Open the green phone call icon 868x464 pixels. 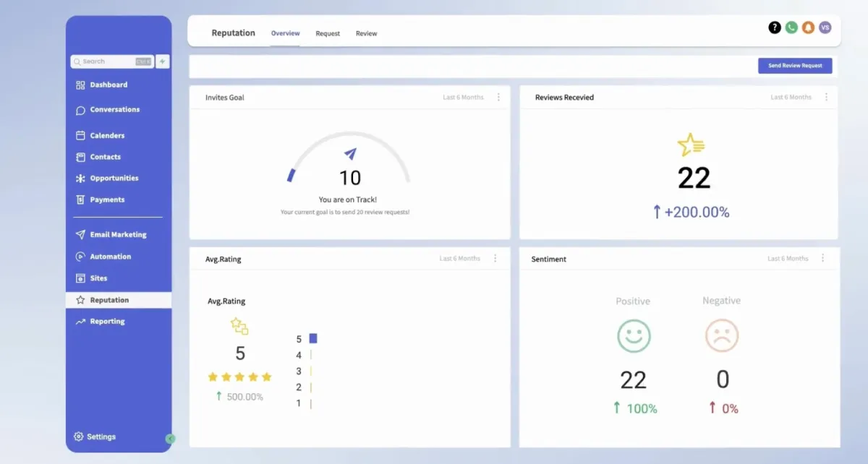[791, 27]
